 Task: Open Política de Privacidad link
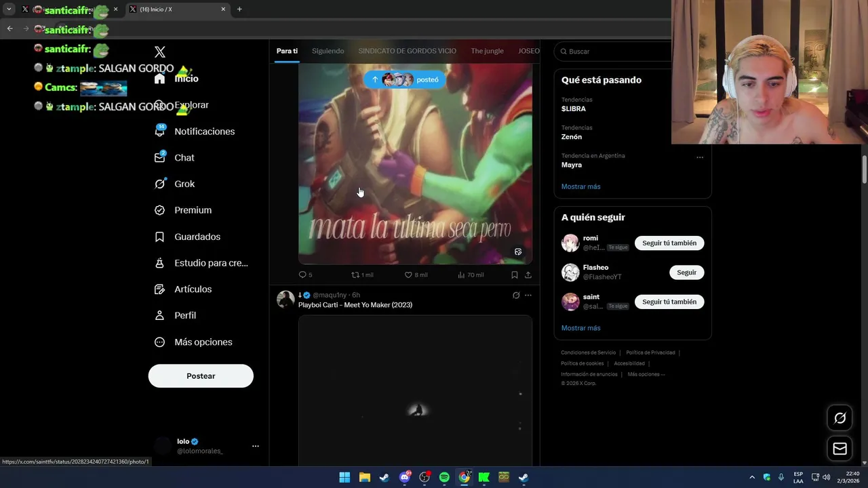(x=650, y=352)
